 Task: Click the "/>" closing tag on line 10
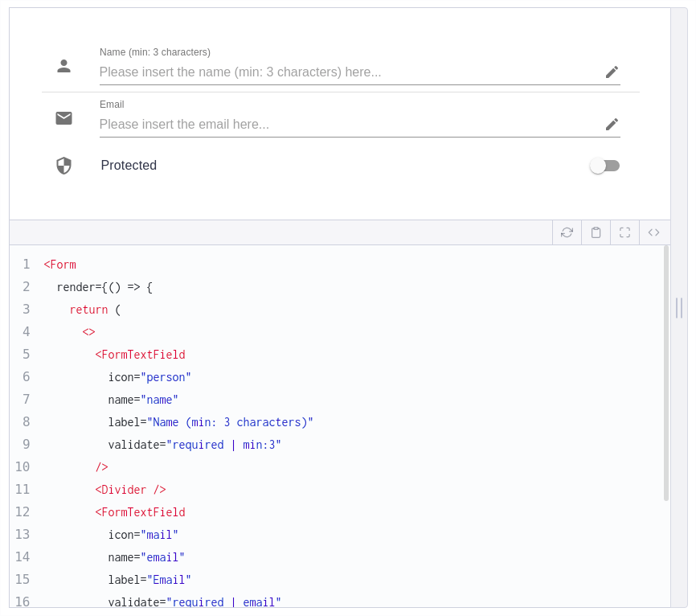101,467
